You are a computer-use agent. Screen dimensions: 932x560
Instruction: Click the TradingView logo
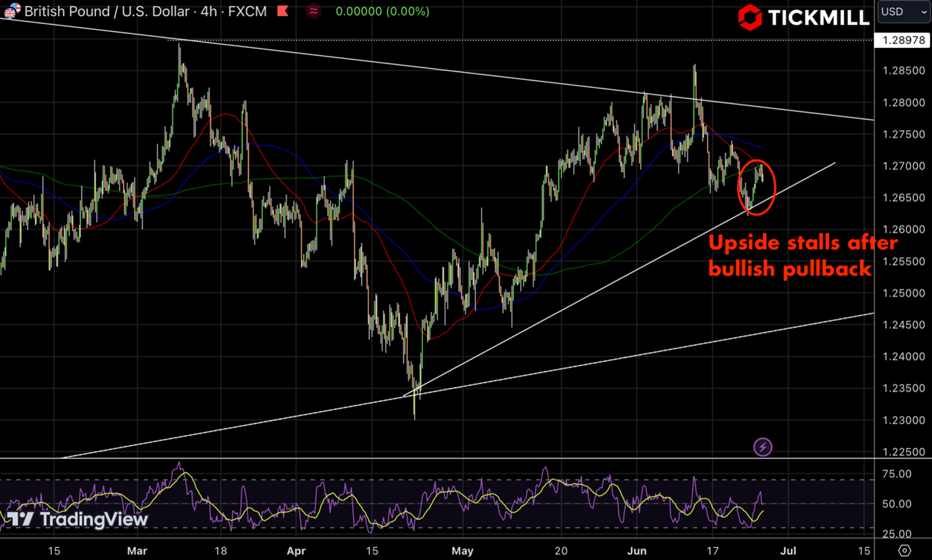pyautogui.click(x=77, y=519)
